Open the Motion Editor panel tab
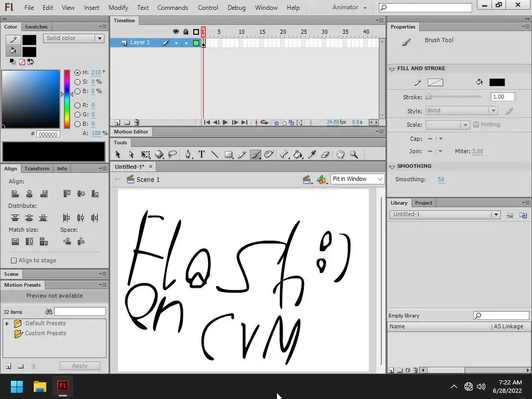The height and width of the screenshot is (399, 532). pos(131,131)
